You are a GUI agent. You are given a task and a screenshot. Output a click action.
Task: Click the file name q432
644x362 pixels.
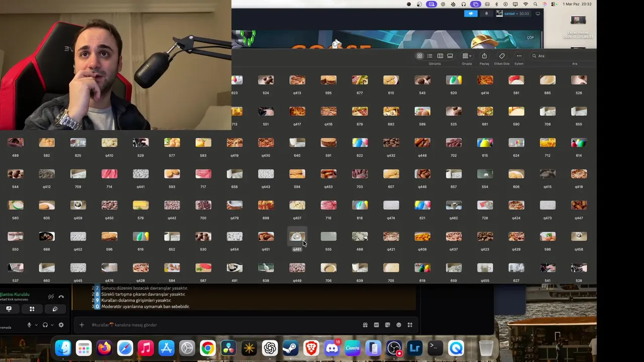coord(391,155)
